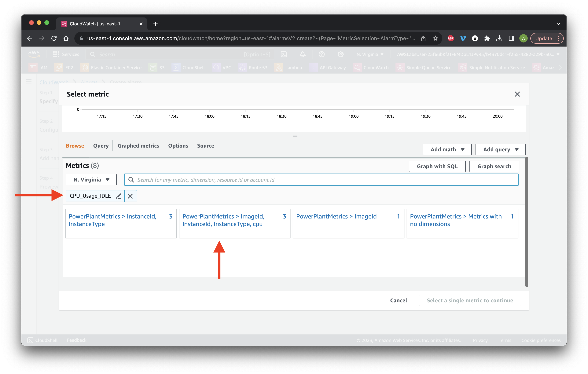Open the browser downloads icon
588x374 pixels.
(x=499, y=38)
